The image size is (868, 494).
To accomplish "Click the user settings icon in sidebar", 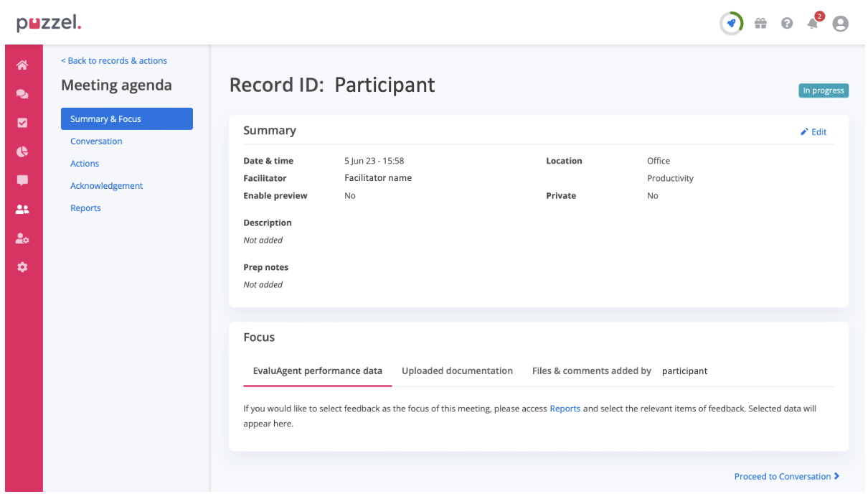I will pyautogui.click(x=22, y=238).
